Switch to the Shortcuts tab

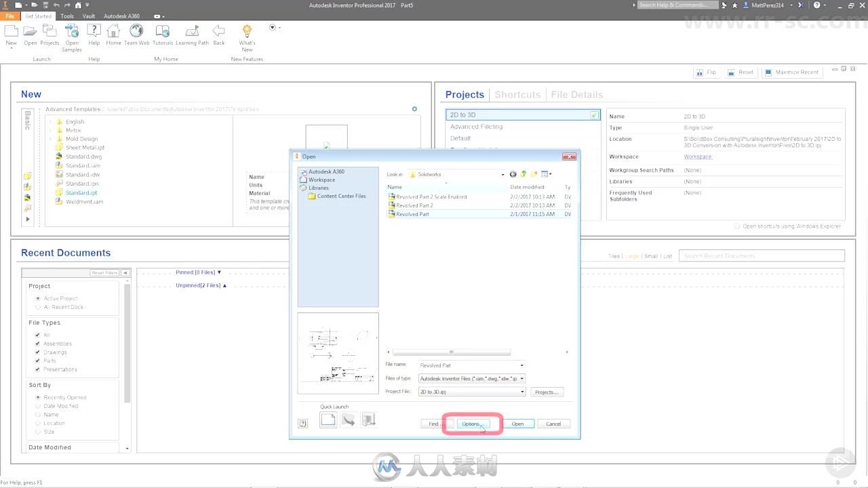click(517, 95)
